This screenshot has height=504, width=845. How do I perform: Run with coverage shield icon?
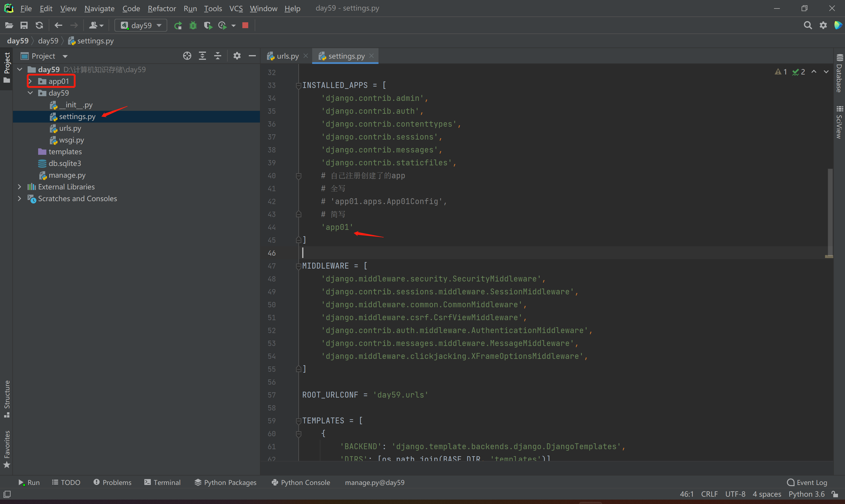pyautogui.click(x=208, y=26)
